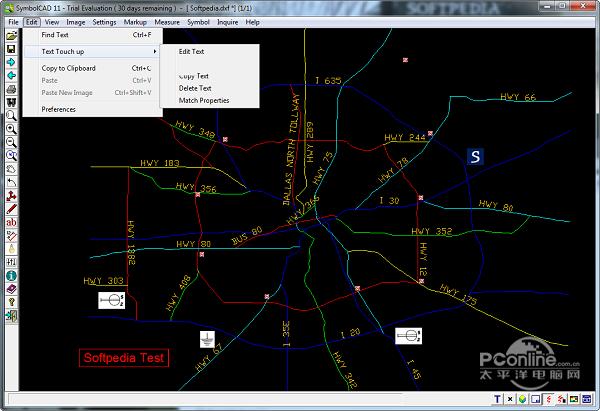This screenshot has width=600, height=411.
Task: Click the blue zoom-extents magnifier icon
Action: (11, 155)
